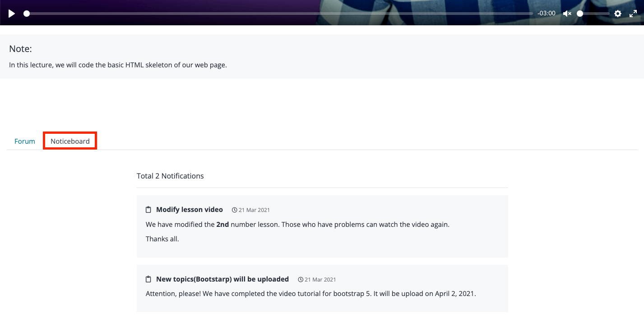Switch to the Forum tab
Image resolution: width=644 pixels, height=329 pixels.
click(x=25, y=141)
